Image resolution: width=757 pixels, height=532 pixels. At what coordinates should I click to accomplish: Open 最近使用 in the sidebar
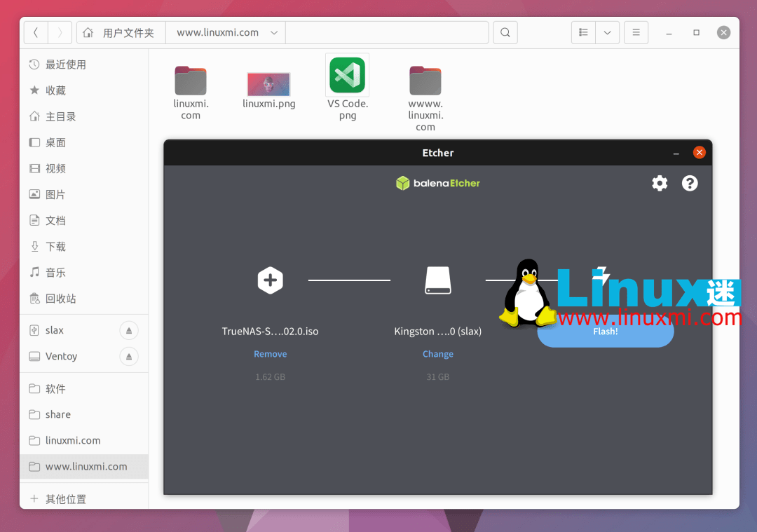pos(84,64)
